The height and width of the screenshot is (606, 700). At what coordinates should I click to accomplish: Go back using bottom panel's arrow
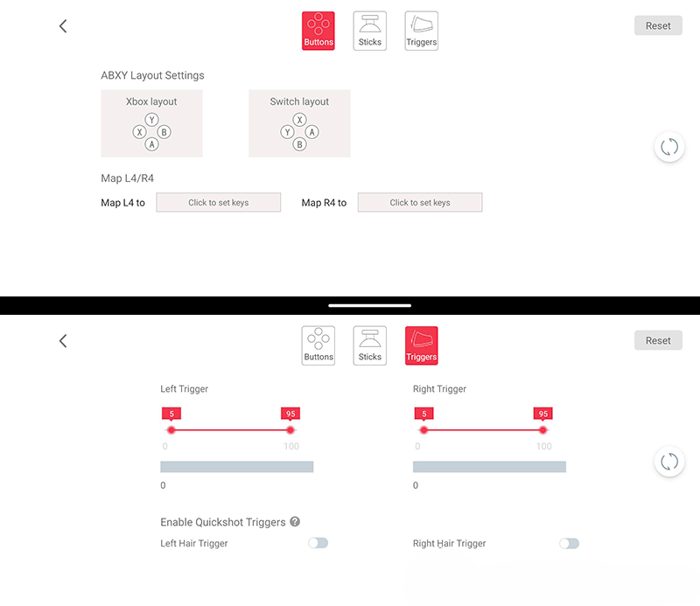63,341
